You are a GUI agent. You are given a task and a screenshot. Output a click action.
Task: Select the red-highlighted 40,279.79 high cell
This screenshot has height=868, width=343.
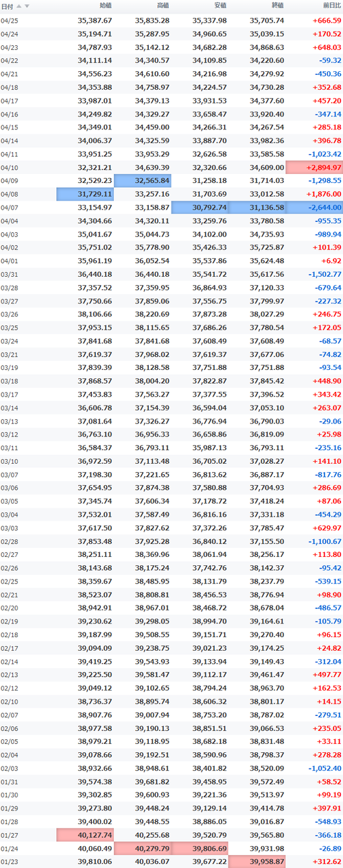142,848
